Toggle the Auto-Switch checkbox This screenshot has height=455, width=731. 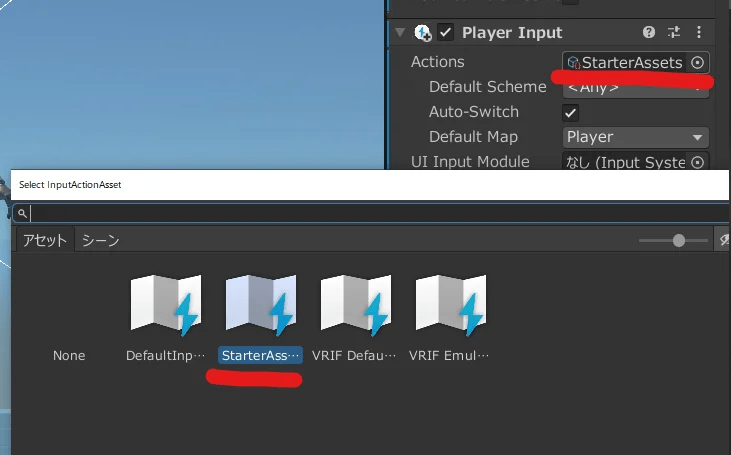click(571, 112)
